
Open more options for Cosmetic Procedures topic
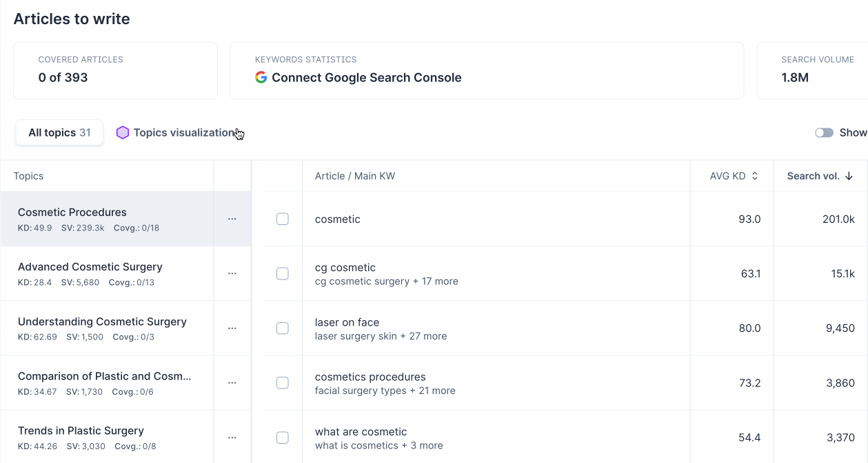[x=232, y=219]
